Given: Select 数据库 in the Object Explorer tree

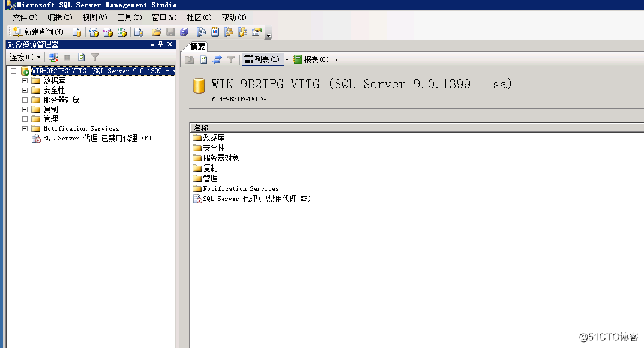Looking at the screenshot, I should [54, 80].
